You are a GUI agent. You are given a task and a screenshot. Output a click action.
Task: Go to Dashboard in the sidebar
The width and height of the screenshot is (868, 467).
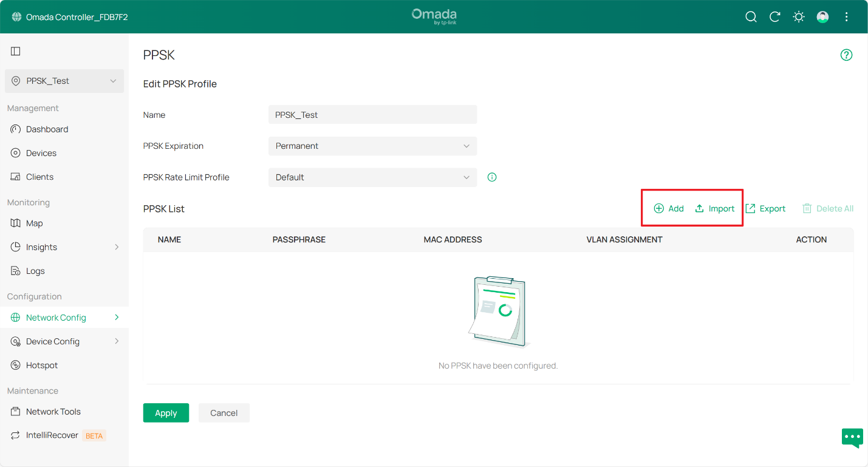pos(47,129)
